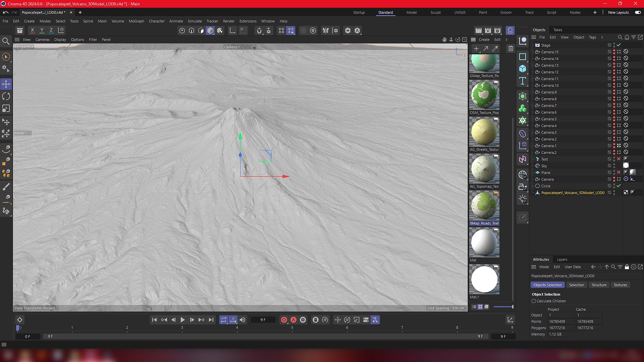Click the Undo arrow icon
The height and width of the screenshot is (362, 644).
point(5,12)
